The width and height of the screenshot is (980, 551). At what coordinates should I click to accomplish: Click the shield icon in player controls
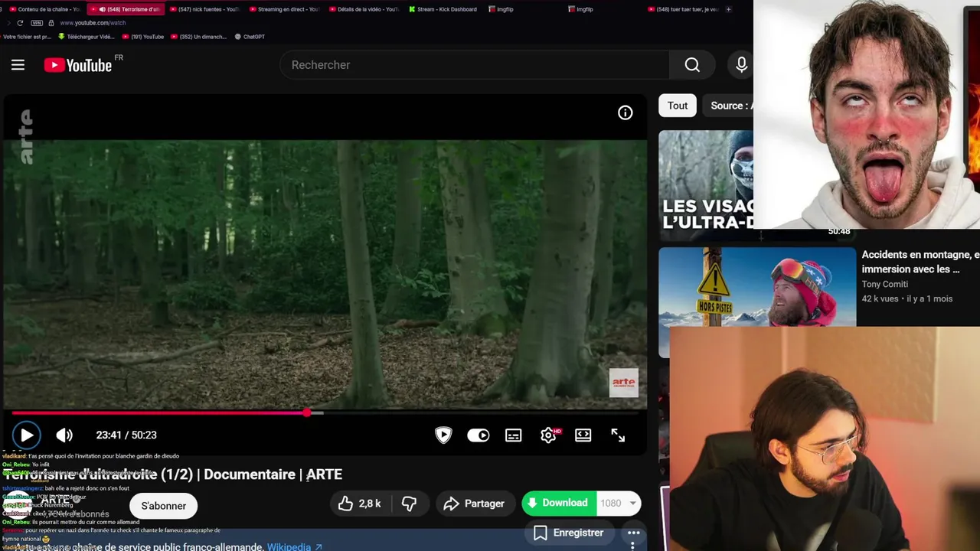(x=443, y=435)
